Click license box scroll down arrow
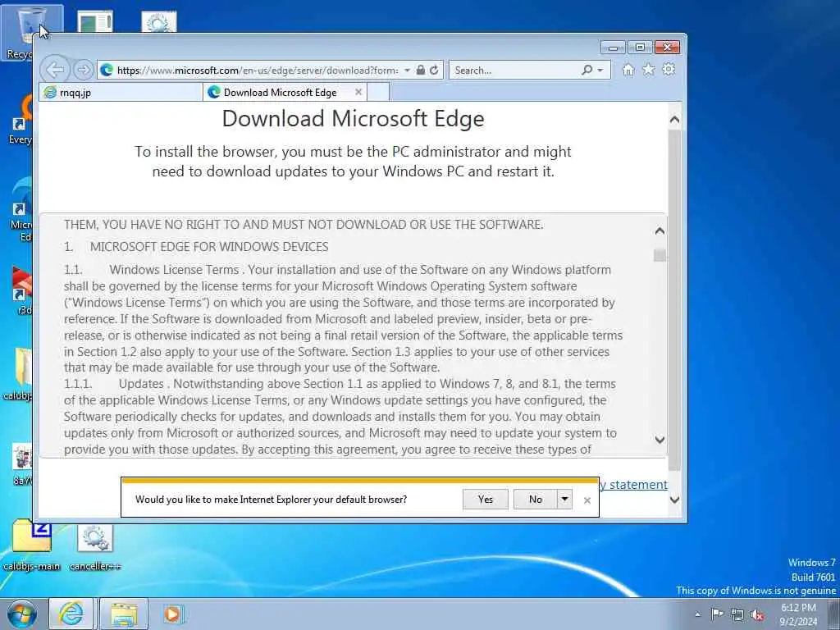Screen dimensions: 840x630 point(660,440)
